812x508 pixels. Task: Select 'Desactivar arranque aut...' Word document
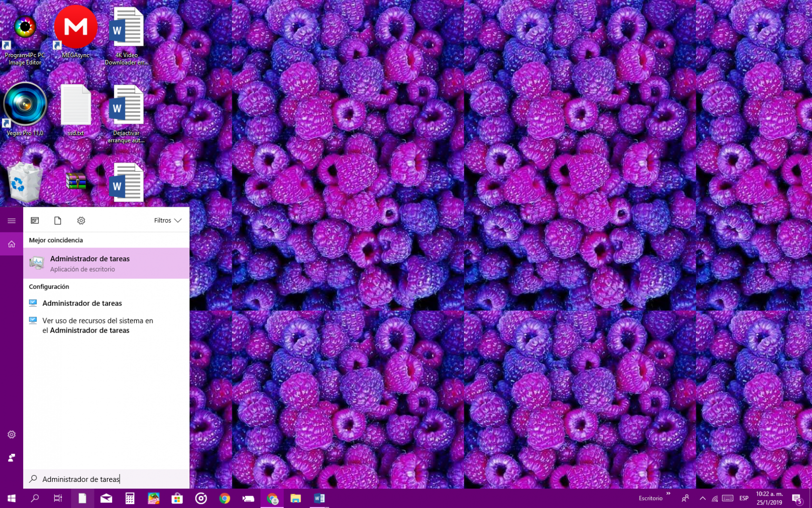point(126,114)
